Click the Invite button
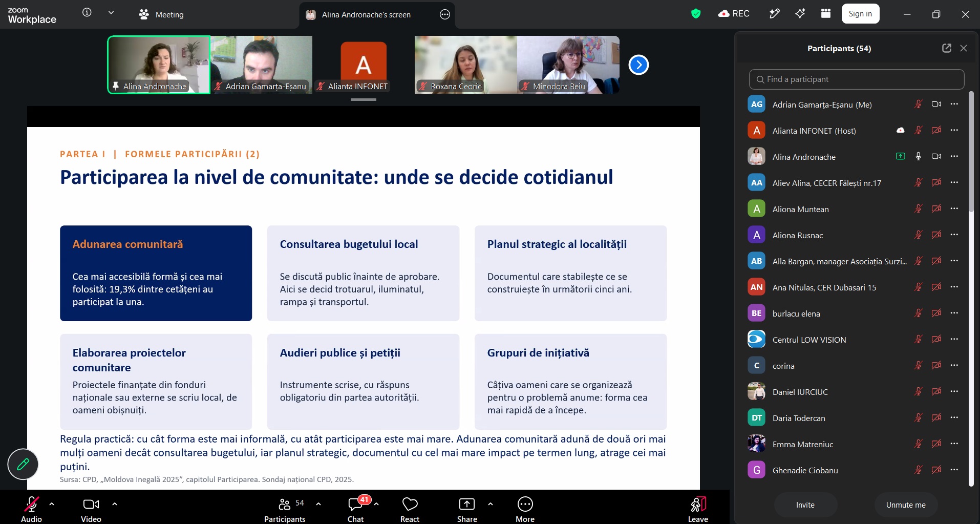Viewport: 980px width, 524px height. tap(805, 505)
